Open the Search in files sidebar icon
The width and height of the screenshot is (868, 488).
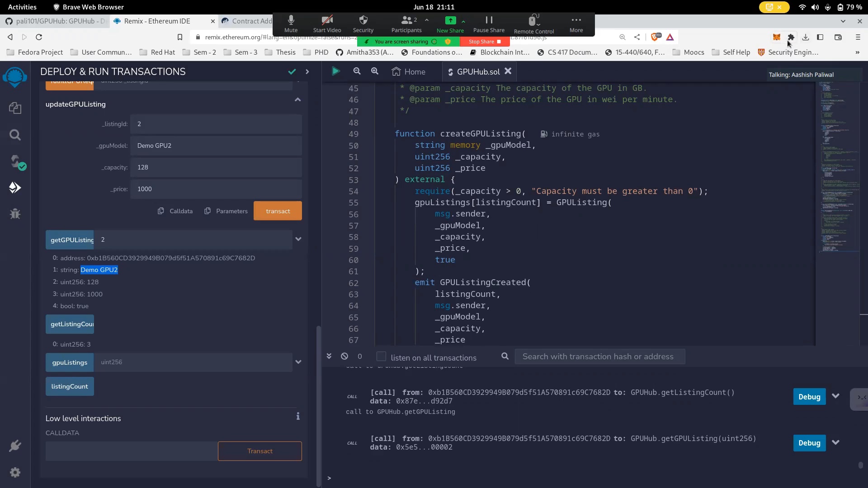[15, 135]
